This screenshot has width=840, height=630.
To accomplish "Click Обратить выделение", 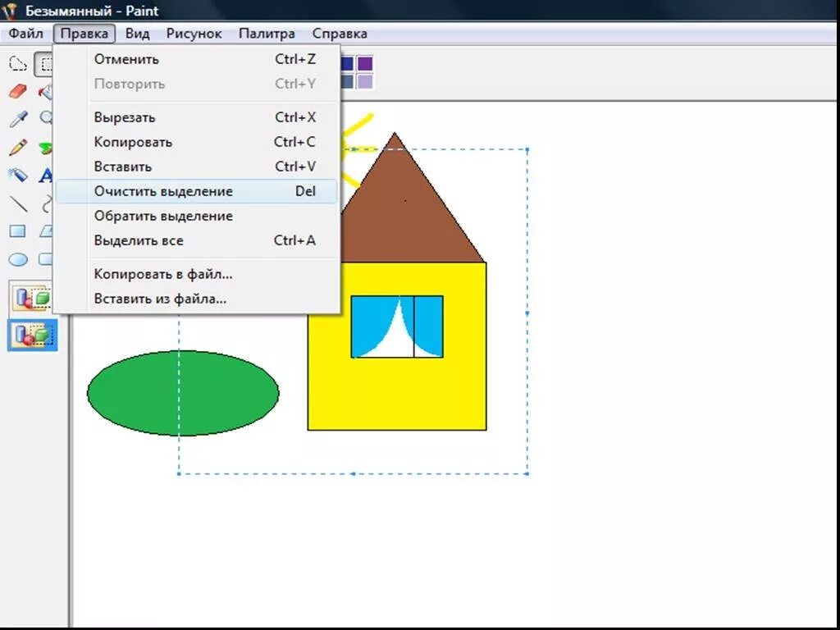I will coord(197,216).
